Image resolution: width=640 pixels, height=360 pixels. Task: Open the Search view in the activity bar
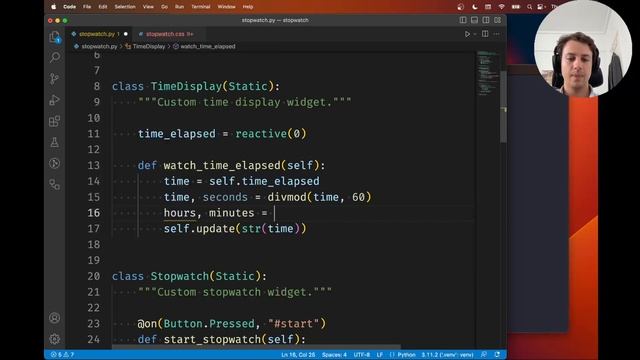click(x=54, y=57)
